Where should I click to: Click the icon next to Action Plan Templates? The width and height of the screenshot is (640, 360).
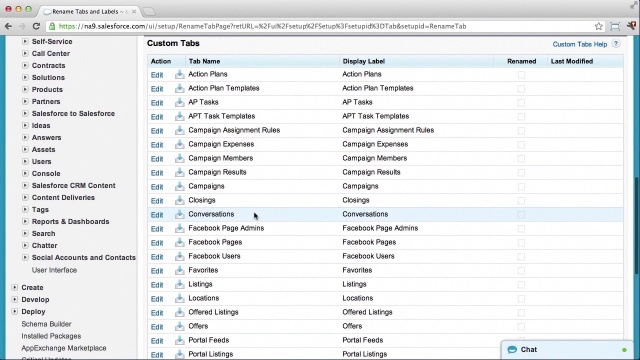180,88
